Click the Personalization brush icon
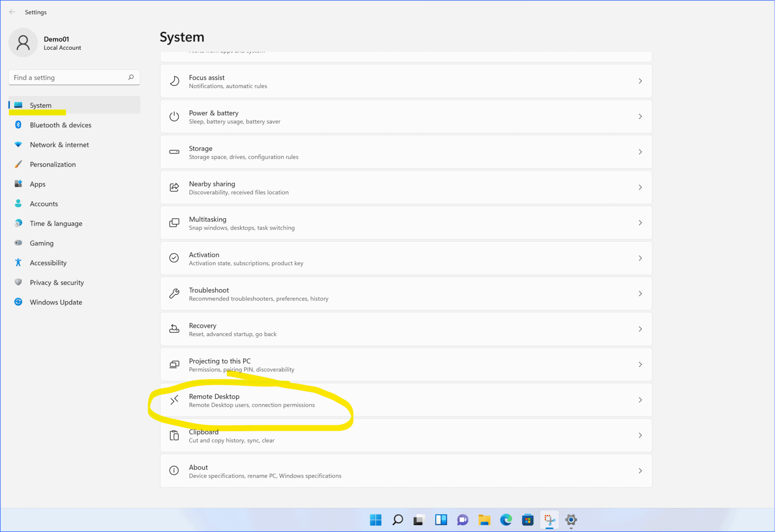Image resolution: width=775 pixels, height=532 pixels. (x=18, y=164)
